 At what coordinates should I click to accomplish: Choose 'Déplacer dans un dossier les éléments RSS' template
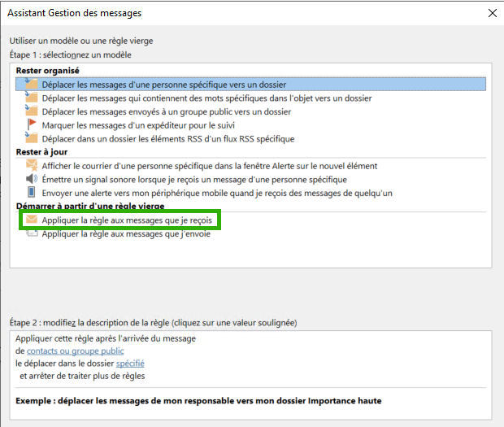168,138
